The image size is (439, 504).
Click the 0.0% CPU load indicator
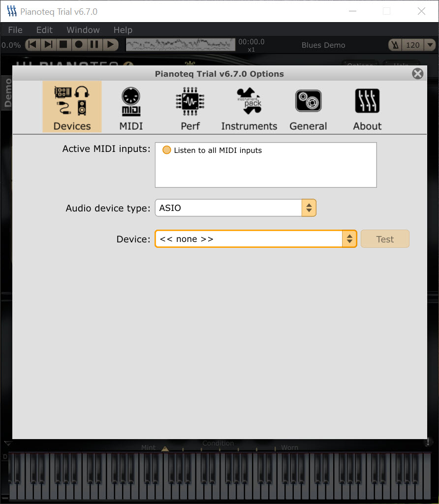tap(11, 45)
